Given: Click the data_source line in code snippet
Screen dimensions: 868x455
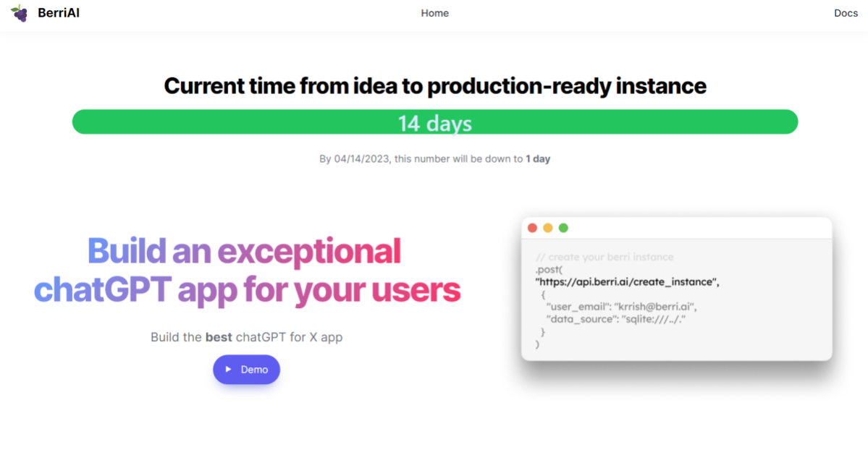Looking at the screenshot, I should [x=615, y=319].
